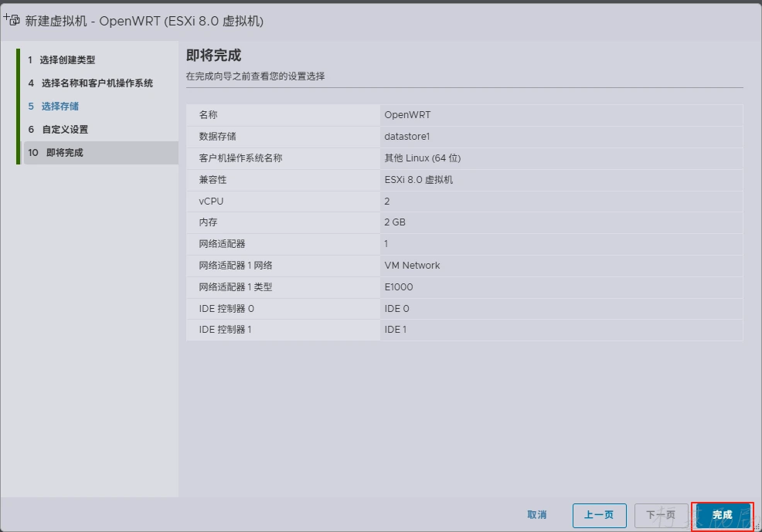762x532 pixels.
Task: Click the new virtual machine icon in title
Action: tap(12, 20)
